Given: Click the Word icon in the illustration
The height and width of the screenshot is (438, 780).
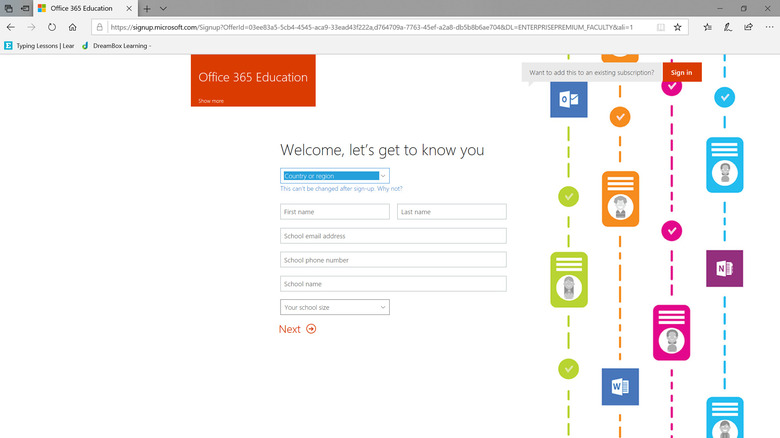Looking at the screenshot, I should 619,386.
